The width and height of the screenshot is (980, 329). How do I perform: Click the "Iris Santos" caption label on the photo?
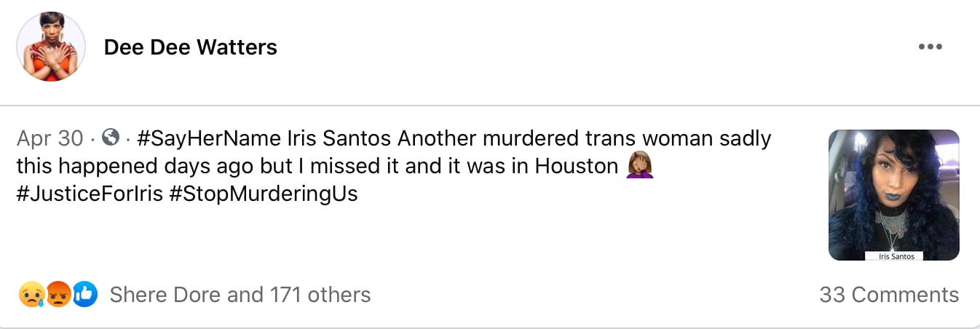896,256
